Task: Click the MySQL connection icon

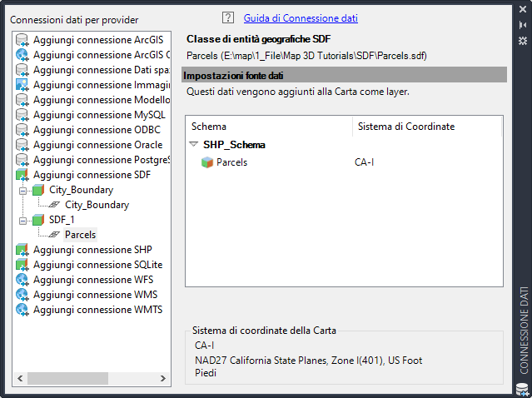Action: point(22,115)
